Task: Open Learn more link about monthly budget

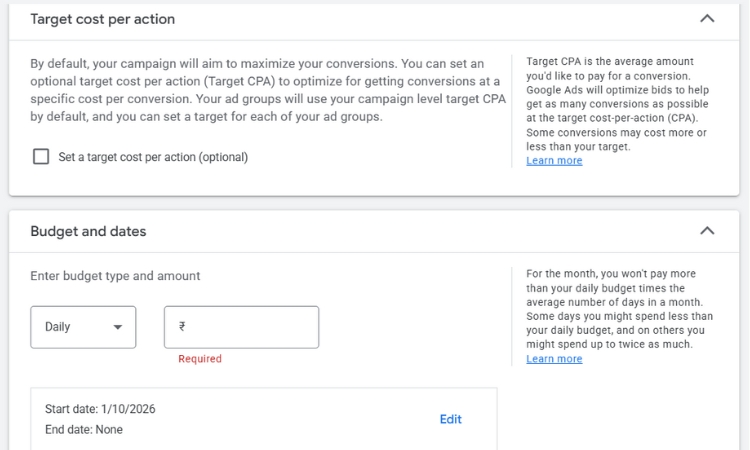Action: (x=554, y=359)
